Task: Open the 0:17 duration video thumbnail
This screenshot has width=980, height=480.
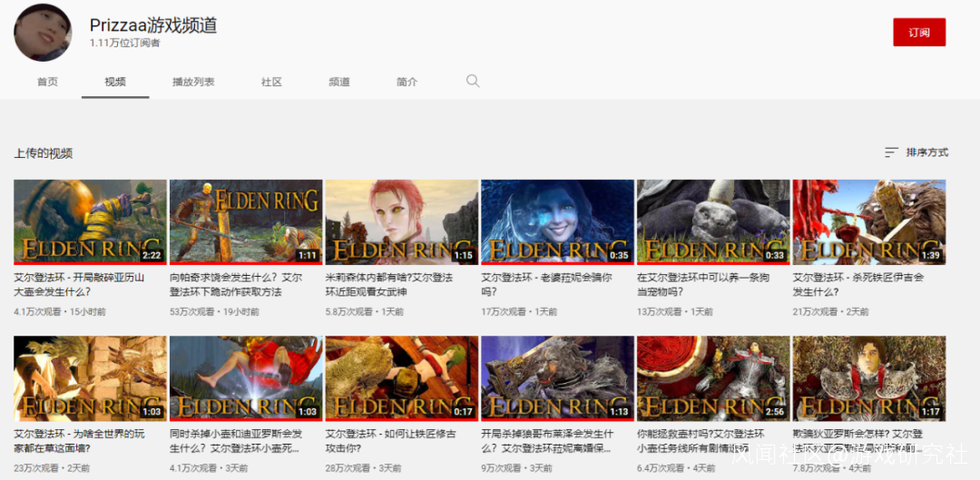Action: (402, 378)
